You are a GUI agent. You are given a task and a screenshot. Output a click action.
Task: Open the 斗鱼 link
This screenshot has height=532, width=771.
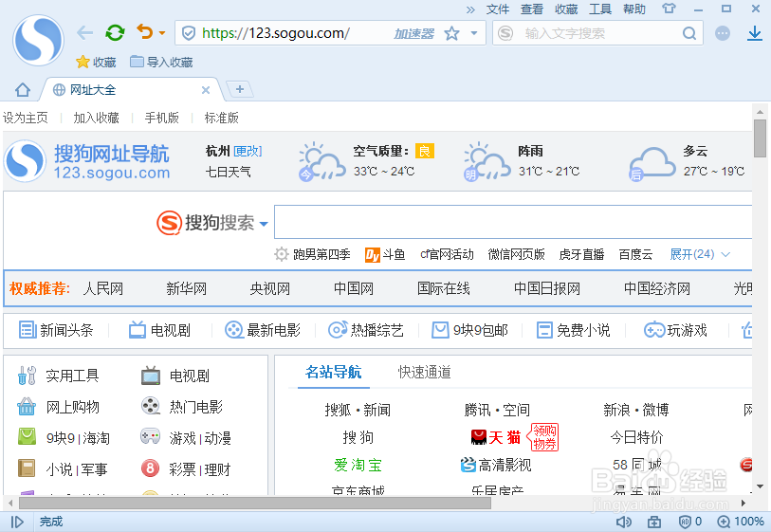pos(385,254)
